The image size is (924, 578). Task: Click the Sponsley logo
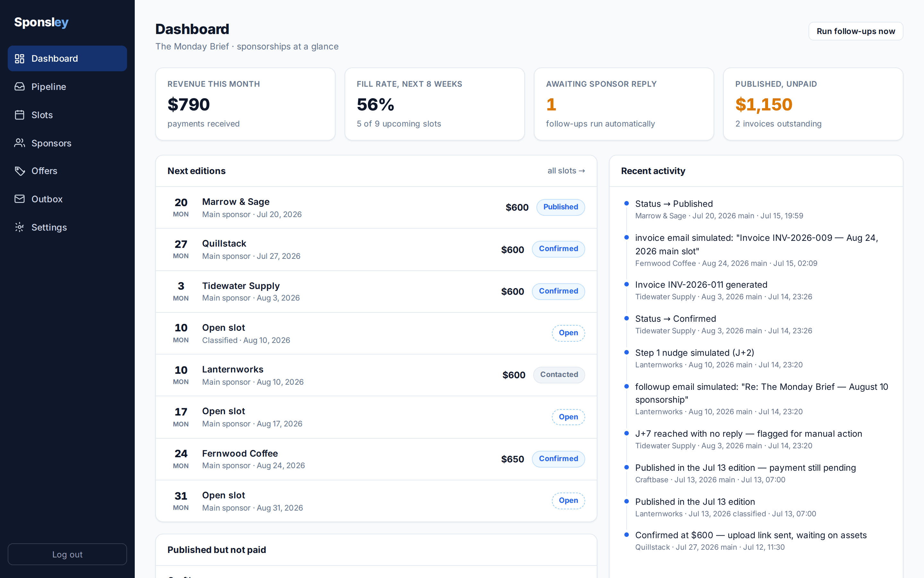pyautogui.click(x=41, y=22)
